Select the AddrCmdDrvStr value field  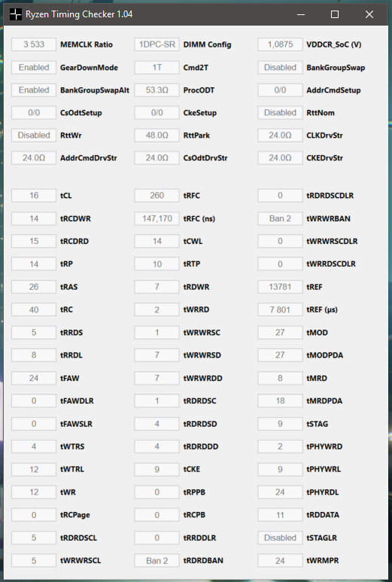tap(34, 158)
